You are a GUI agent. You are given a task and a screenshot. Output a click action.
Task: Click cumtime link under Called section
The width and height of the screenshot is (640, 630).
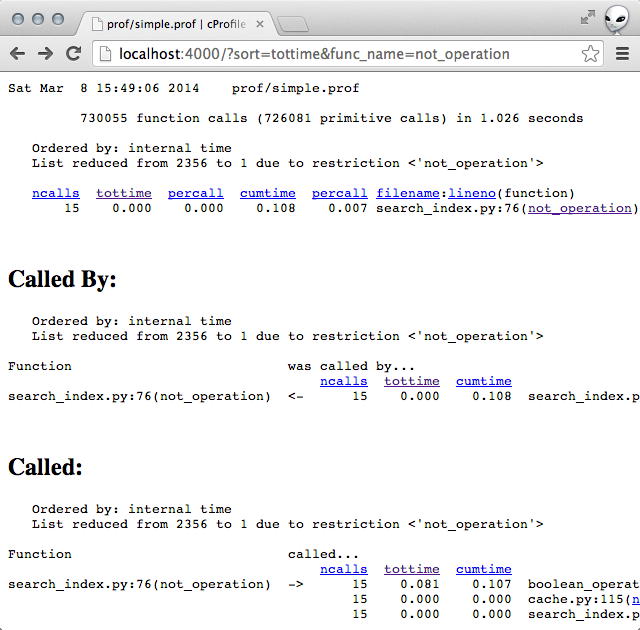(484, 569)
